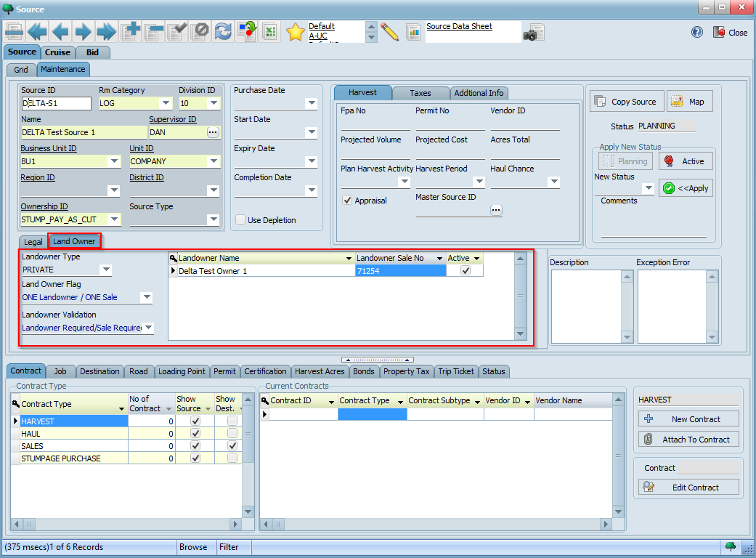Cancel edits with the no-entry icon

pyautogui.click(x=200, y=32)
